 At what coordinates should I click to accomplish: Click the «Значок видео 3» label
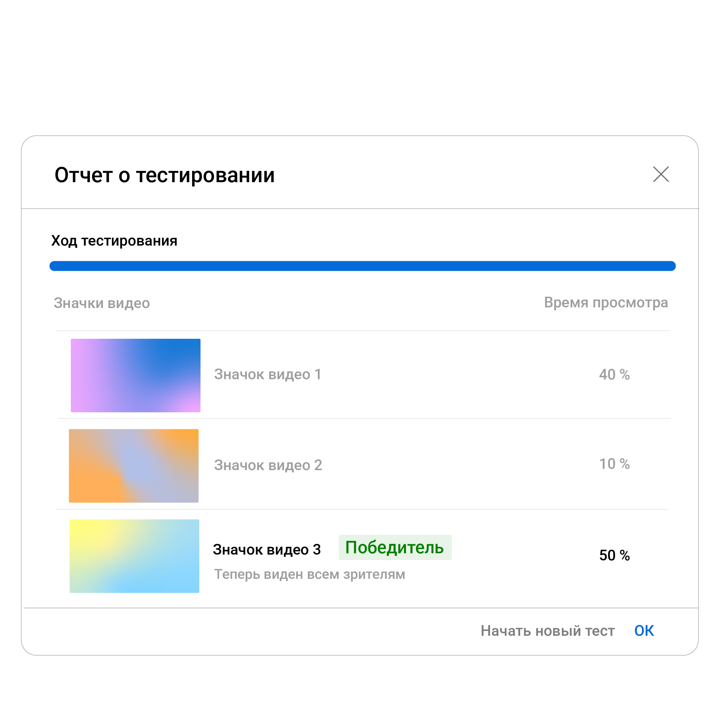click(x=266, y=550)
